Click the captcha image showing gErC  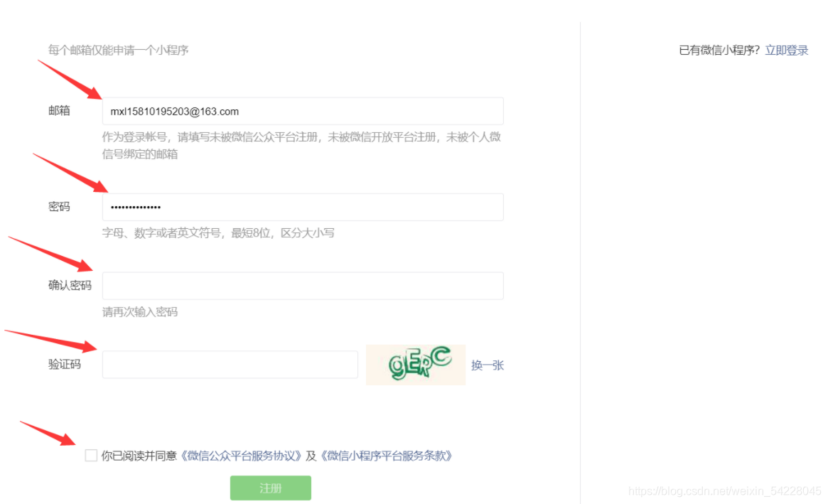coord(416,364)
